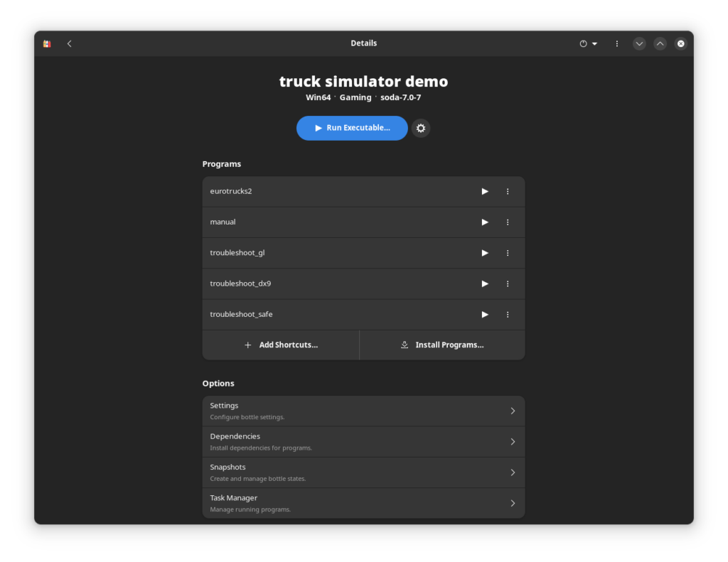728x562 pixels.
Task: Open the header three-dot menu
Action: (616, 43)
